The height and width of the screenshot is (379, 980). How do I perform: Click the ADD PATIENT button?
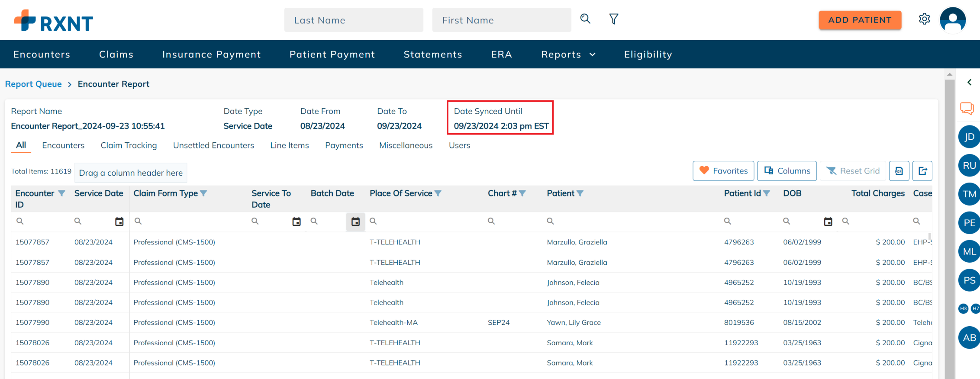tap(860, 20)
